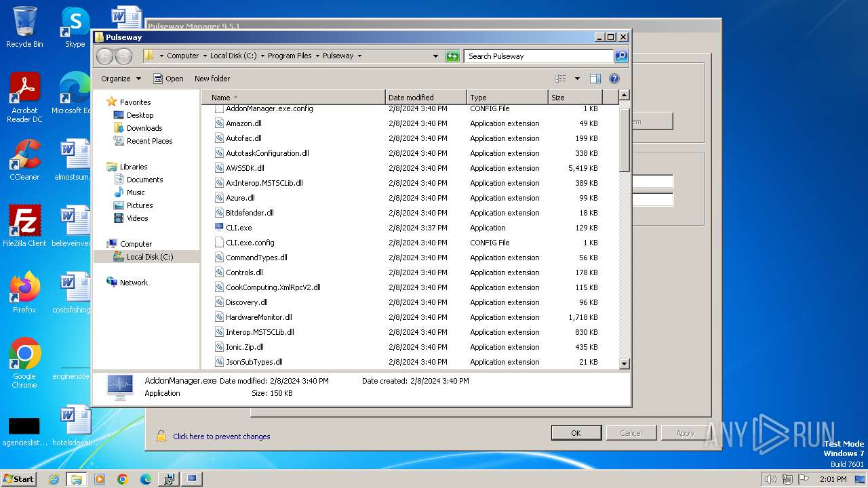This screenshot has height=488, width=868.
Task: Expand the Program Files breadcrumb arrow
Action: click(x=317, y=56)
